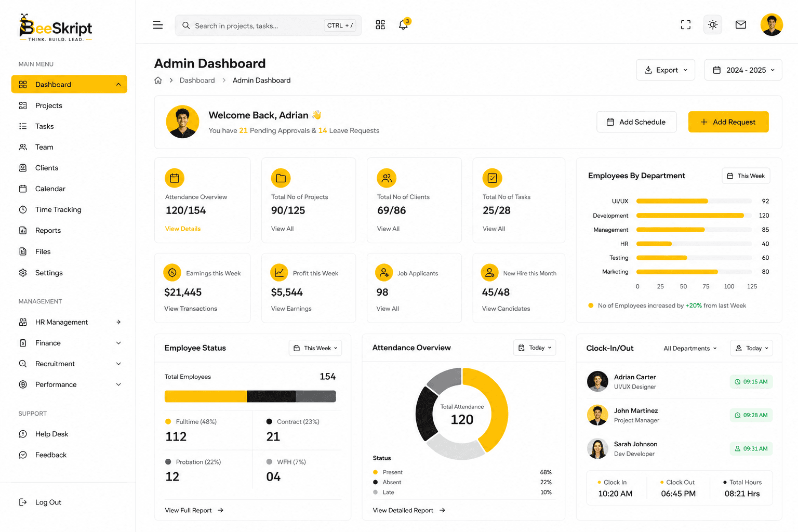Click the Total No of Tasks checkmark icon
The width and height of the screenshot is (798, 532).
492,178
